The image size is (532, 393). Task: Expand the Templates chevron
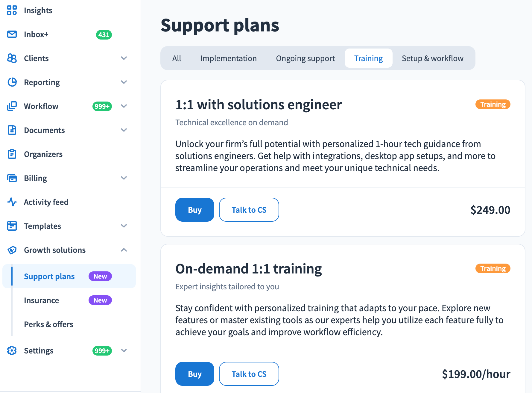point(124,226)
